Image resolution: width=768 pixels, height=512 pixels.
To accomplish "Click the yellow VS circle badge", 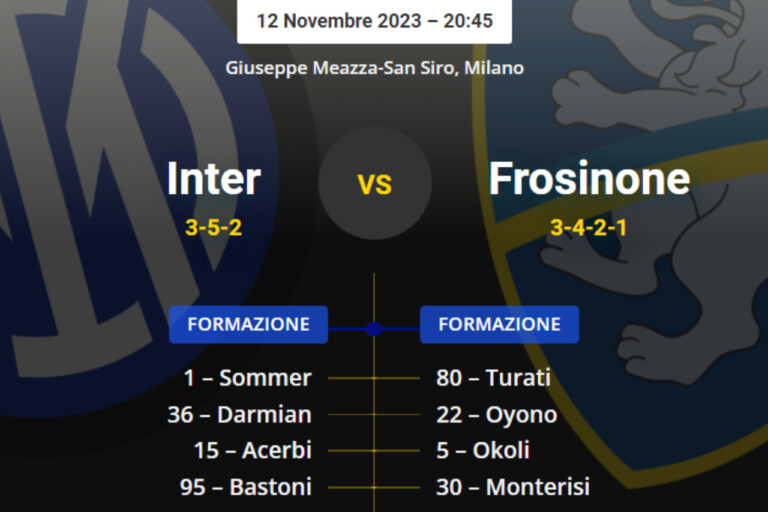I will [375, 184].
